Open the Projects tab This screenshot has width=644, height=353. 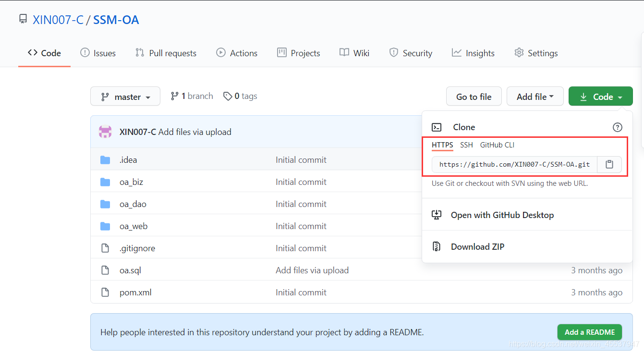[298, 53]
